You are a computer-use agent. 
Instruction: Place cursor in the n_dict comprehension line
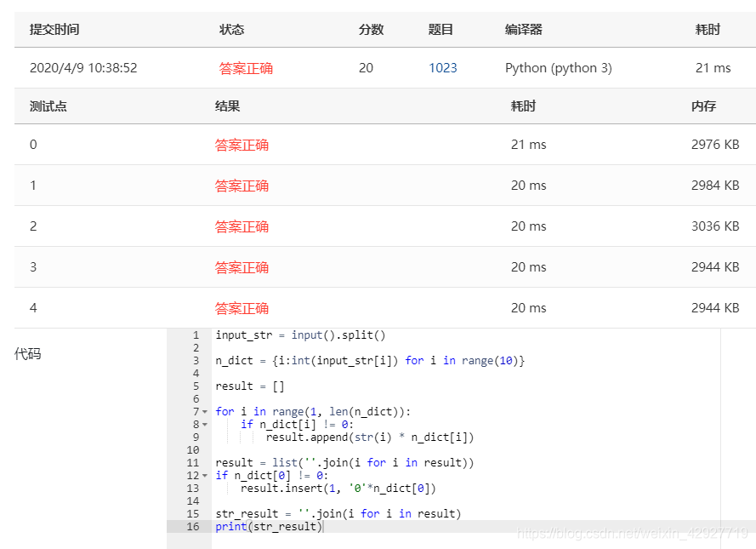coord(370,361)
